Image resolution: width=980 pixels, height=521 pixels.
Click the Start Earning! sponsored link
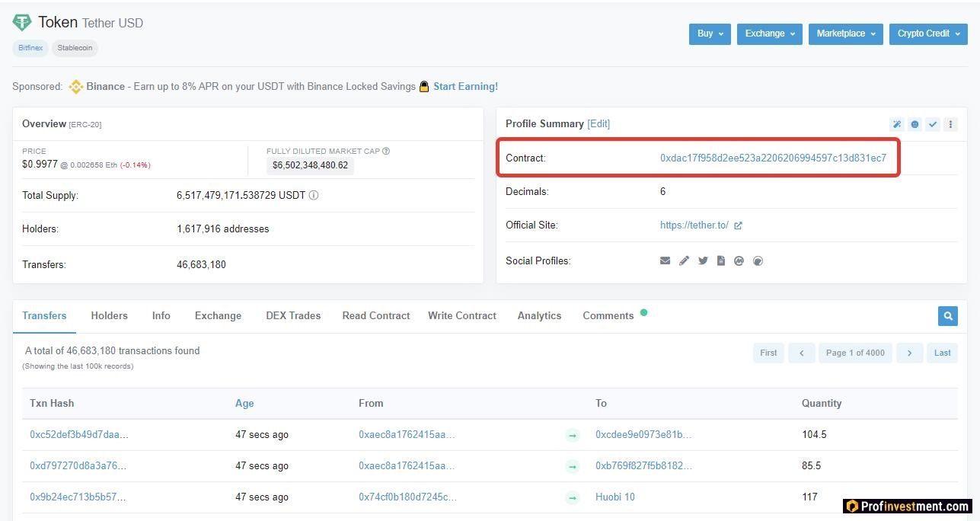click(x=465, y=87)
